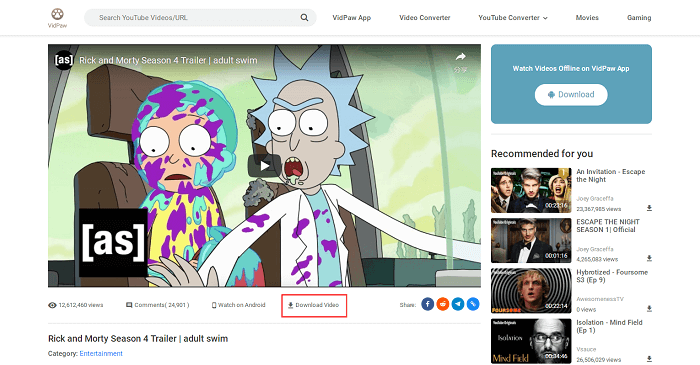The width and height of the screenshot is (700, 365).
Task: Share the video on Facebook
Action: [x=427, y=304]
